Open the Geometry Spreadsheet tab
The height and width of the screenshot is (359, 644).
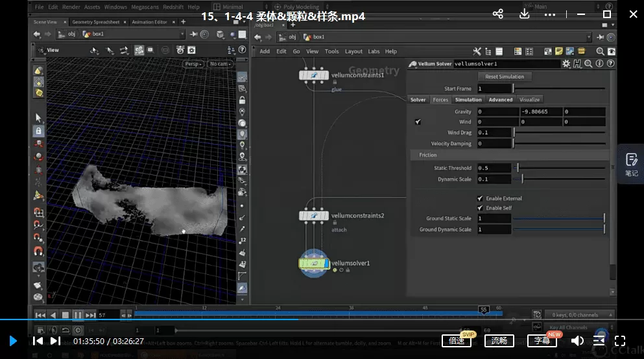95,22
